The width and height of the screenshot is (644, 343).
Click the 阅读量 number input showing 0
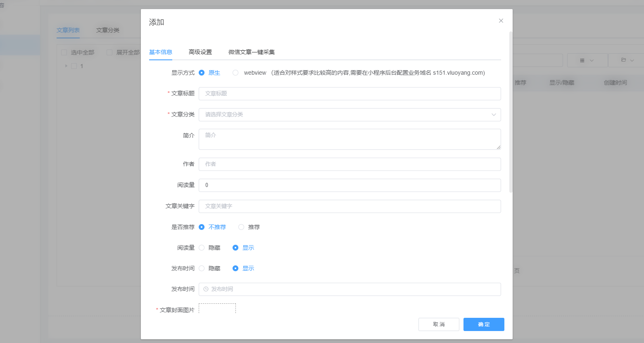point(349,185)
